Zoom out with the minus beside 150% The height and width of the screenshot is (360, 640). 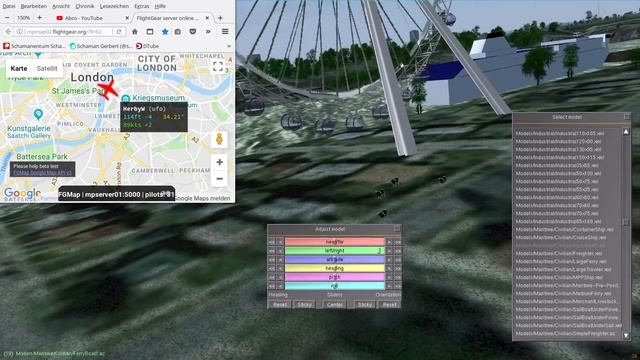pyautogui.click(x=7, y=18)
